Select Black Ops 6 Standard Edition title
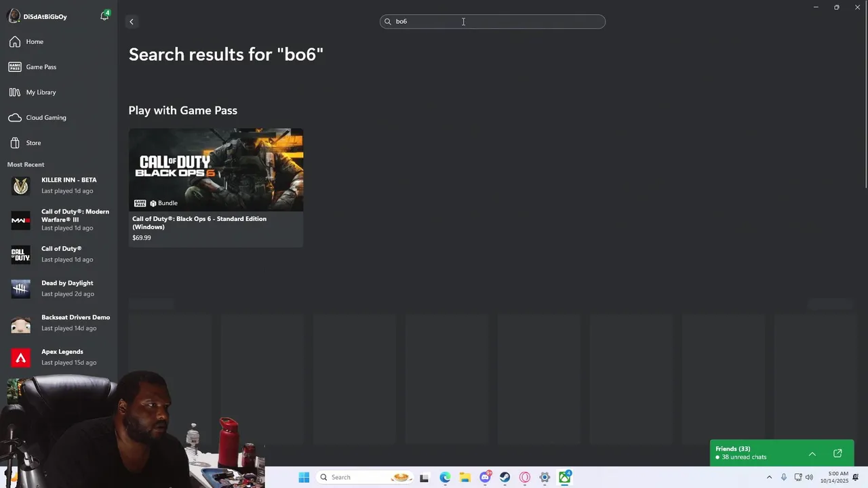 pyautogui.click(x=199, y=223)
